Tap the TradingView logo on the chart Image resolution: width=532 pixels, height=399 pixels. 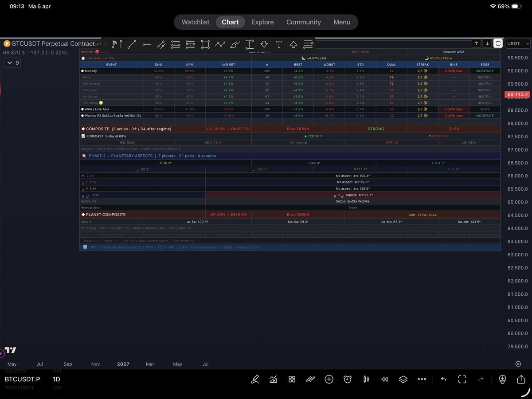click(11, 350)
